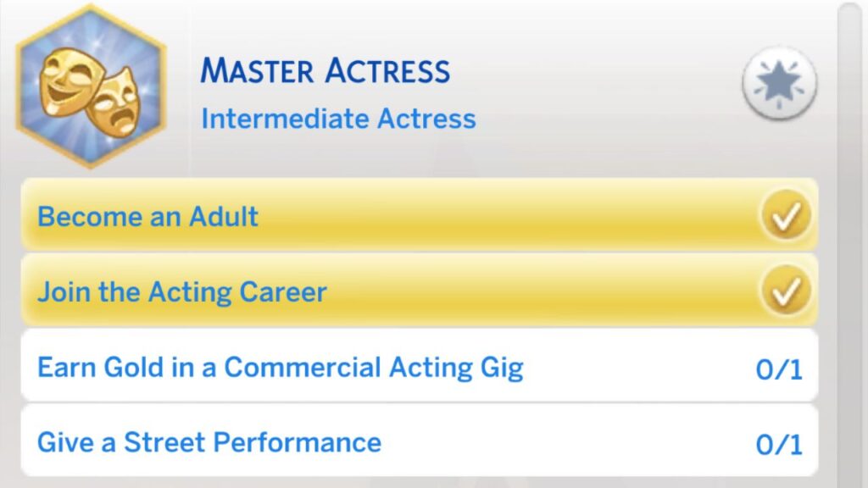The image size is (868, 488).
Task: Open the Intermediate Actress milestone tab
Action: (339, 118)
